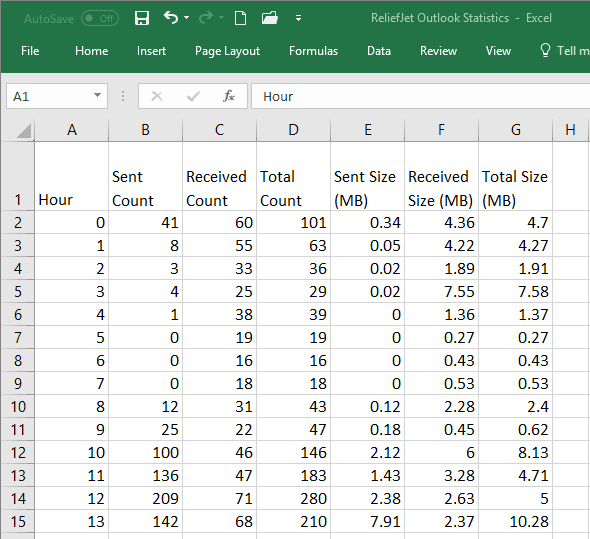The image size is (590, 539).
Task: Click the Insert Function fx icon
Action: pyautogui.click(x=228, y=96)
